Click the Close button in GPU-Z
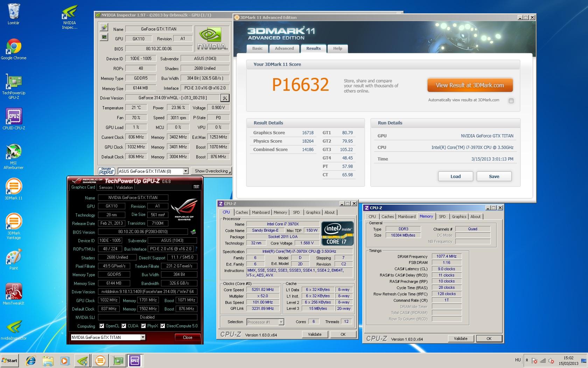This screenshot has width=588, height=368. 188,338
